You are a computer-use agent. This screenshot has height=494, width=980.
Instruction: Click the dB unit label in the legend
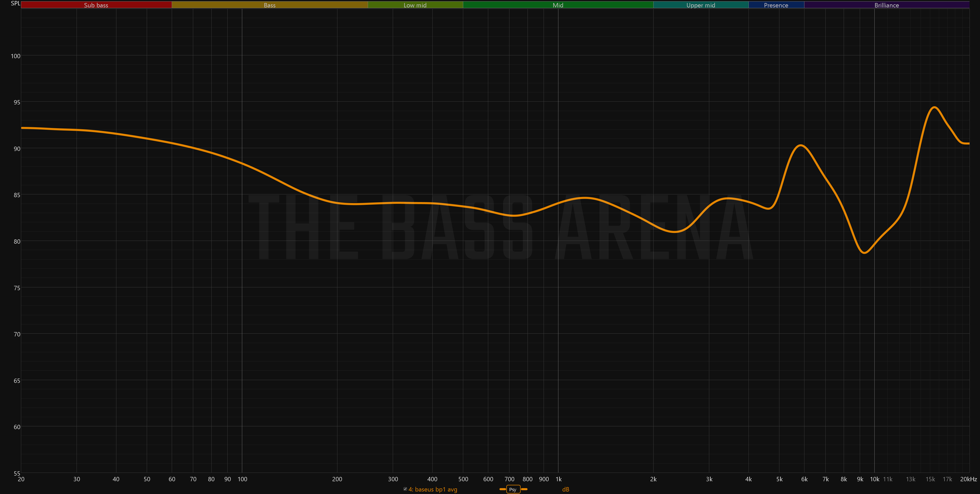tap(566, 489)
